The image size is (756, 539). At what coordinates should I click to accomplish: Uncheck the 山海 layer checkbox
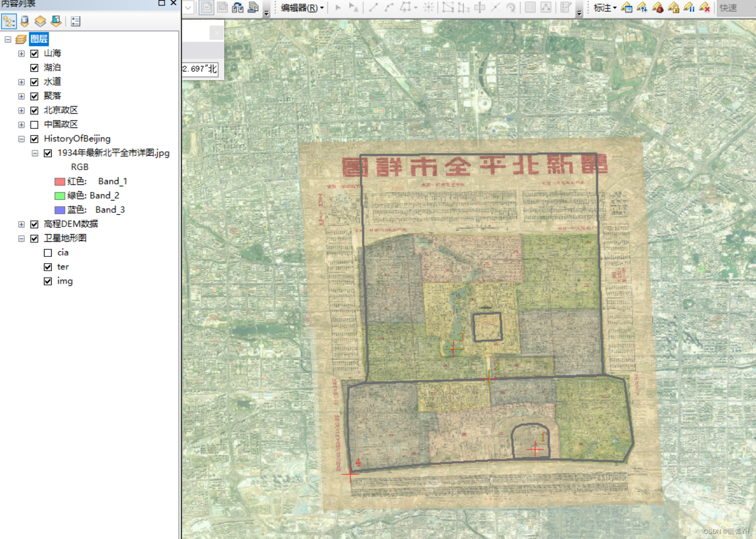[x=34, y=54]
